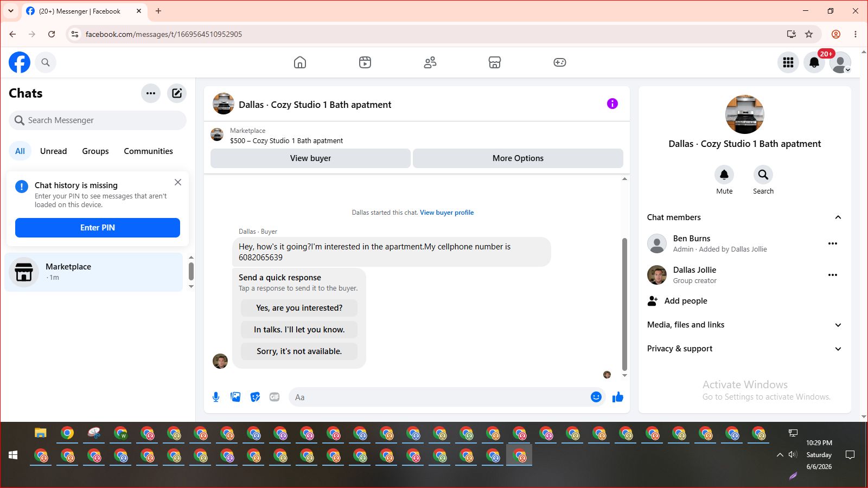Go back with browser back arrow
The width and height of the screenshot is (868, 488).
point(12,34)
